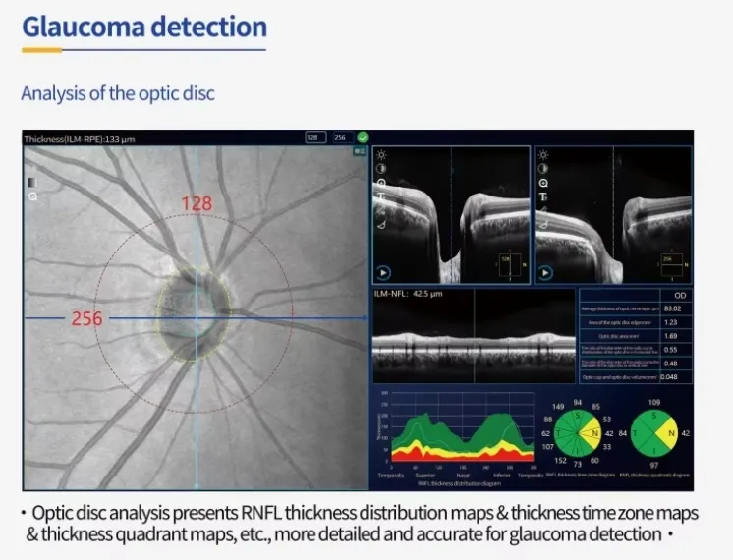Click OD column header in results table
This screenshot has width=733, height=560.
680,296
